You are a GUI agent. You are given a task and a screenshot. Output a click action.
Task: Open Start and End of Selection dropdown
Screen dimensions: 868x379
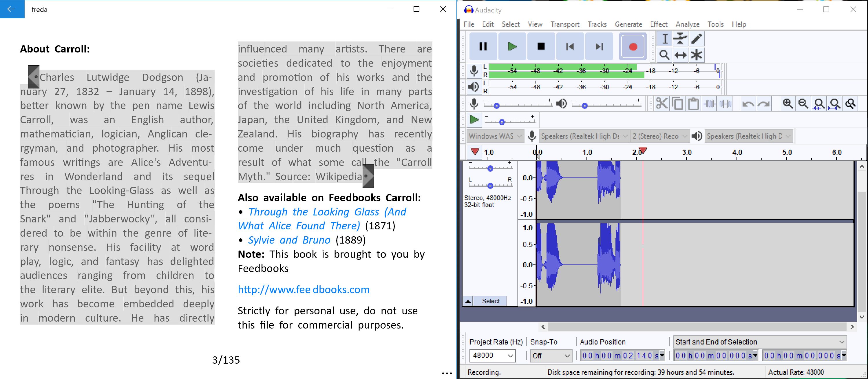point(760,342)
